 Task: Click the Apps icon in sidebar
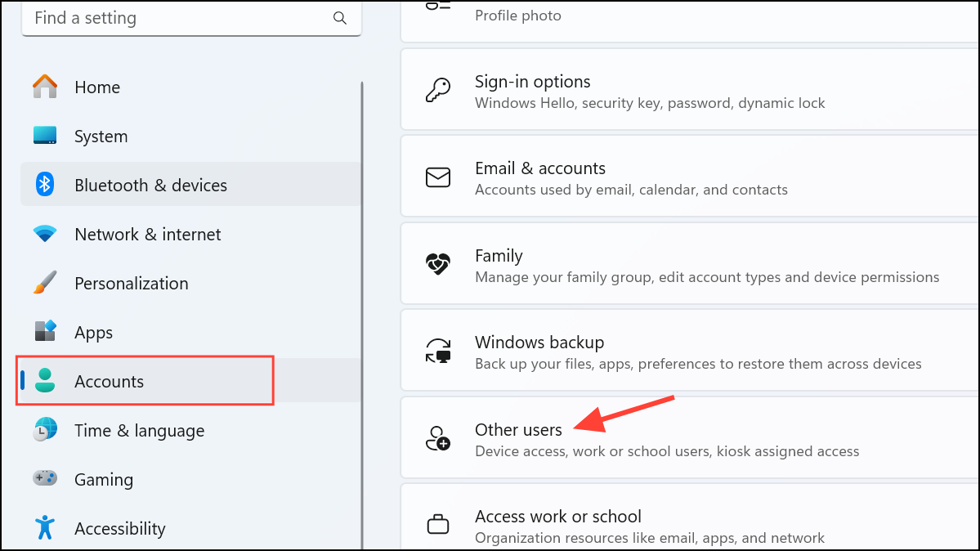coord(45,332)
